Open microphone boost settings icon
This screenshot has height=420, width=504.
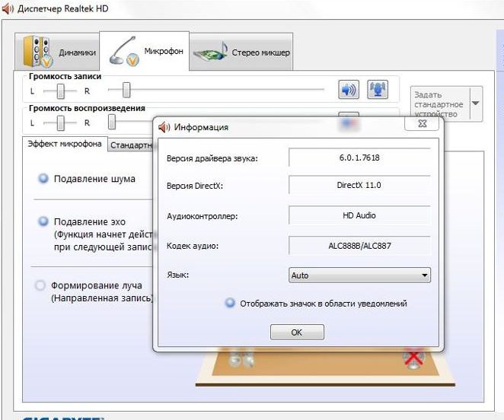click(x=378, y=89)
